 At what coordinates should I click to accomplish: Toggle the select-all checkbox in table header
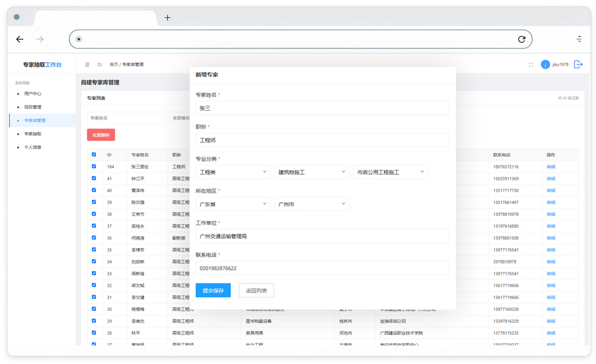point(94,154)
